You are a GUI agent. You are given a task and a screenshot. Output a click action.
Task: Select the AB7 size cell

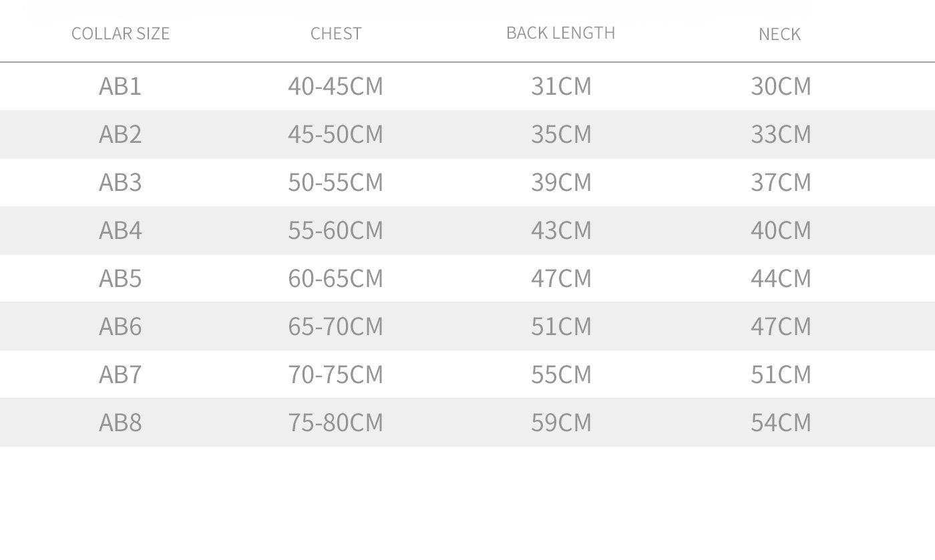(x=120, y=374)
